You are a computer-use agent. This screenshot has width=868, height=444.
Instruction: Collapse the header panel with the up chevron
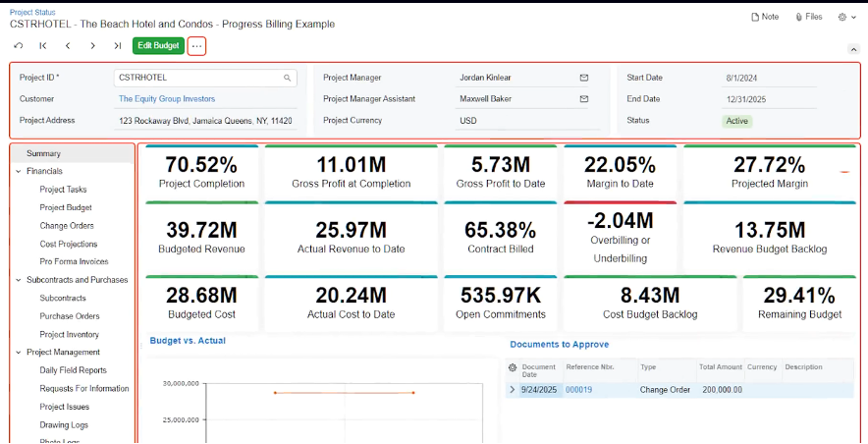(853, 49)
